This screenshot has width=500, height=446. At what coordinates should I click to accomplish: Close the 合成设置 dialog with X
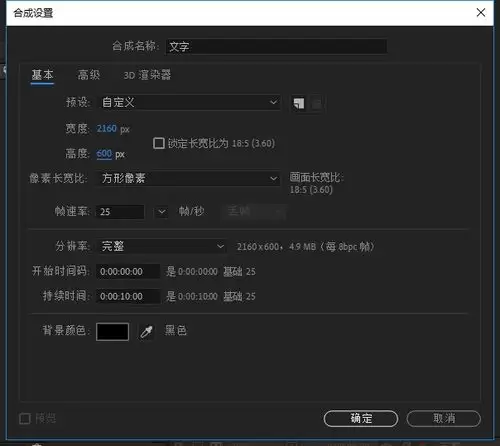point(481,13)
